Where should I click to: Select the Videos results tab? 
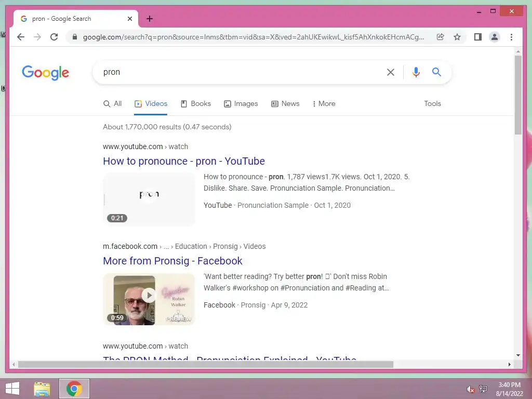point(151,104)
